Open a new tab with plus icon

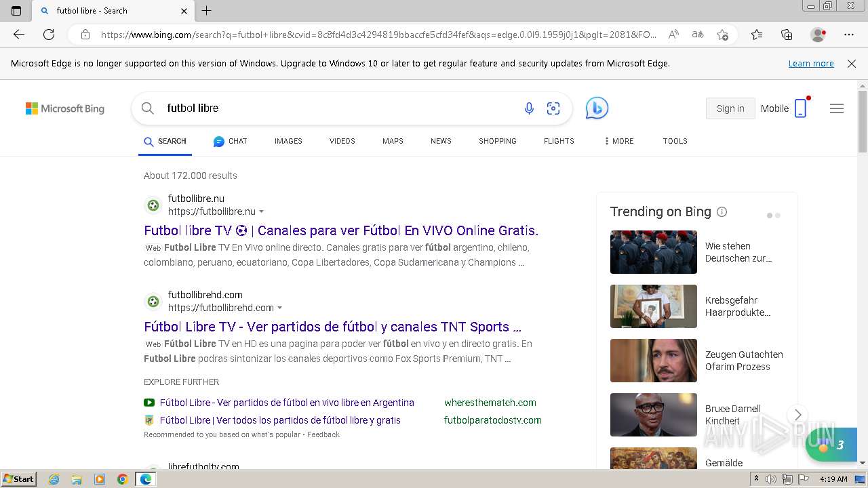tap(207, 10)
